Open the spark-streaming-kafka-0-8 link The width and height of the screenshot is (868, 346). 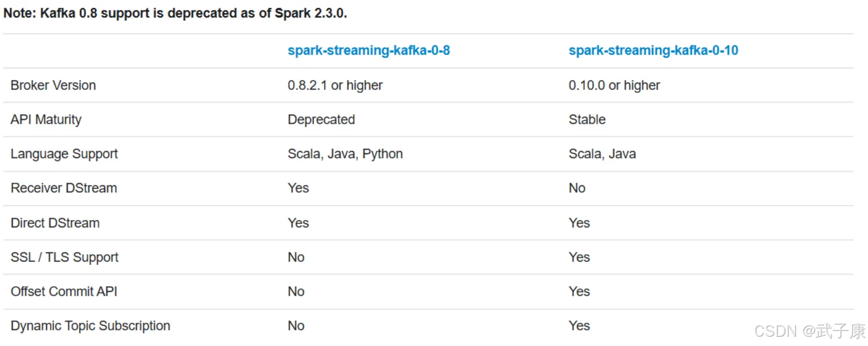tap(369, 51)
